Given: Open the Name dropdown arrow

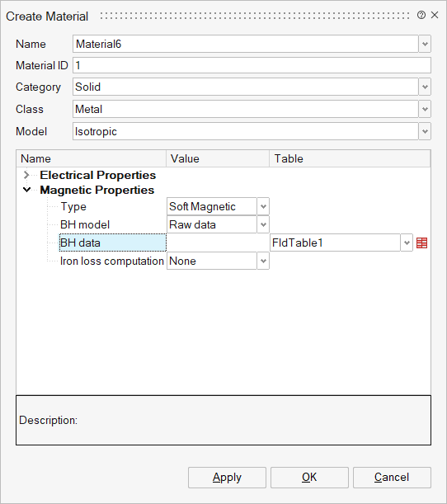Looking at the screenshot, I should [x=425, y=44].
